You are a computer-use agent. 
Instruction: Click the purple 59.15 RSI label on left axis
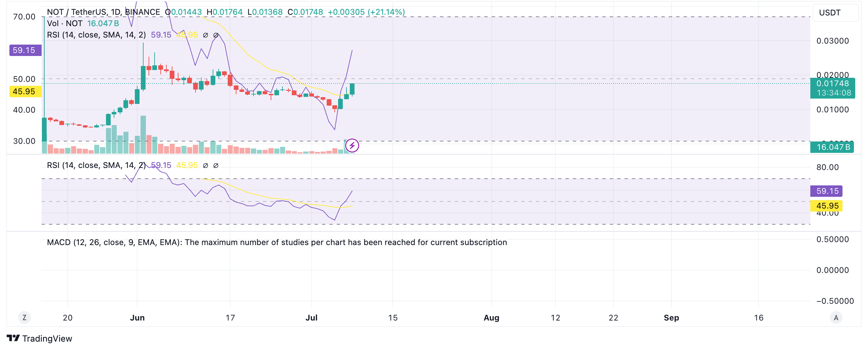[x=25, y=50]
